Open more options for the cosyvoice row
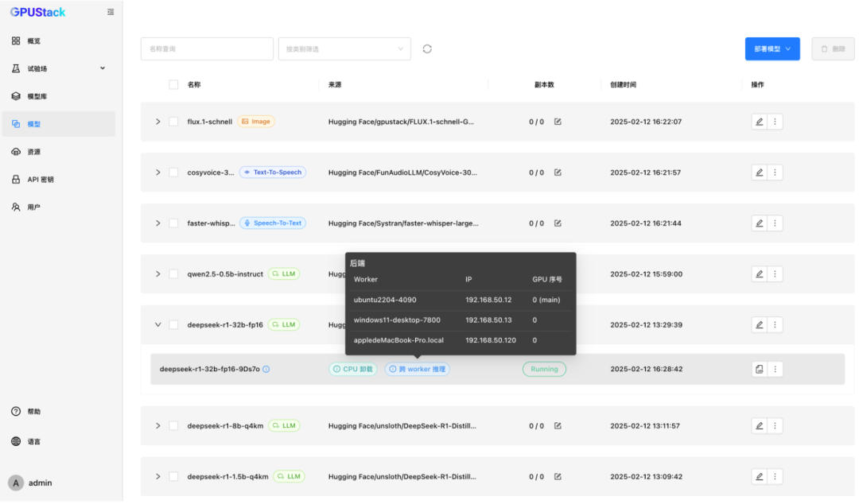This screenshot has width=859, height=504. click(775, 173)
